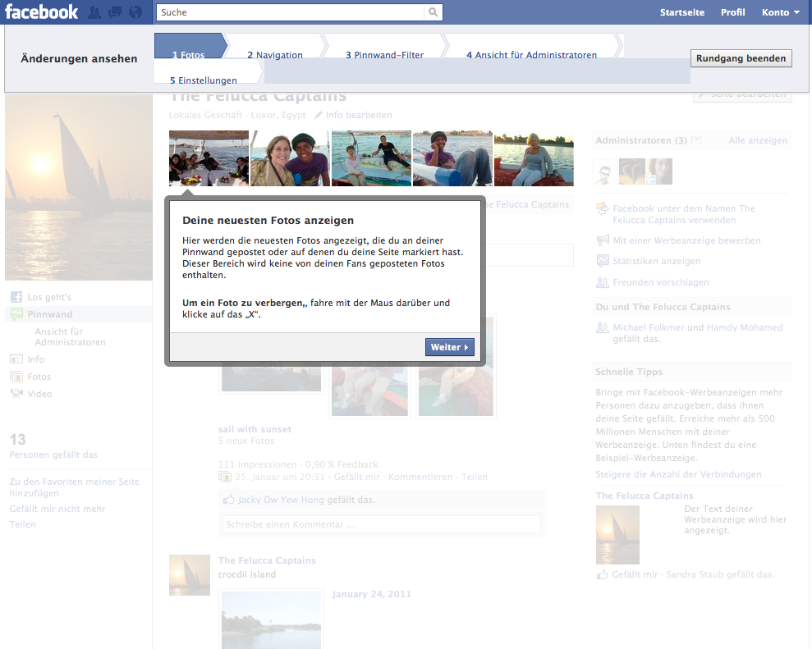812x649 pixels.
Task: Click Freunden vorschlagen
Action: (x=661, y=282)
